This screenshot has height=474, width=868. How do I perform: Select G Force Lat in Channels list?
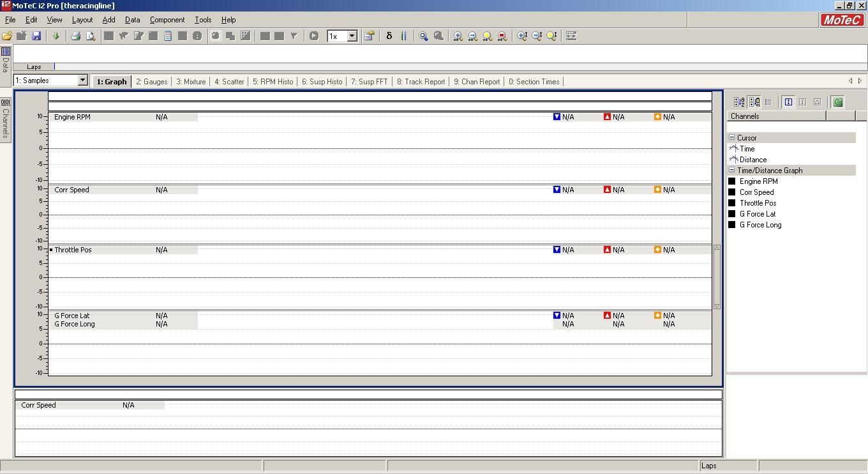pyautogui.click(x=758, y=214)
